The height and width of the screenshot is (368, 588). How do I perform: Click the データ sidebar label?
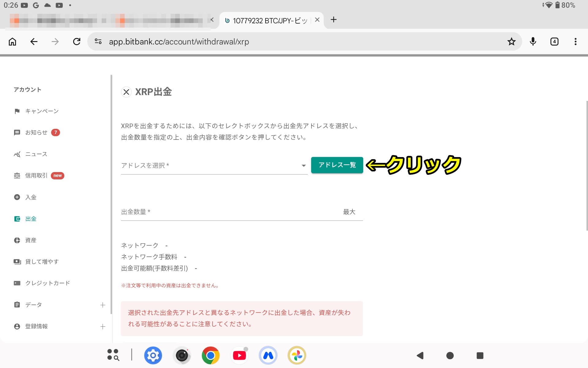tap(34, 305)
